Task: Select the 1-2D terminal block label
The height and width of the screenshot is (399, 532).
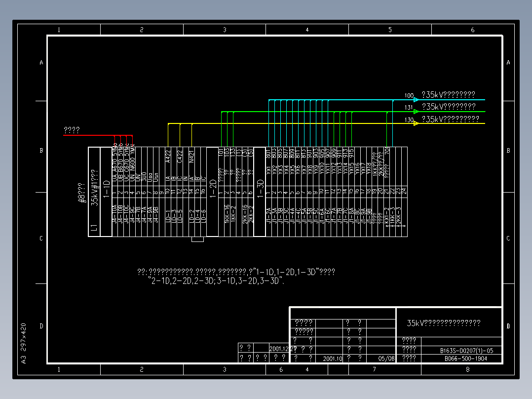Action: tap(213, 189)
